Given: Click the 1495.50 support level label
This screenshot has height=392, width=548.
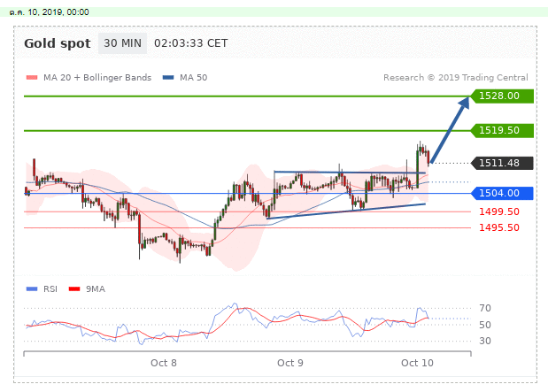Looking at the screenshot, I should click(499, 227).
